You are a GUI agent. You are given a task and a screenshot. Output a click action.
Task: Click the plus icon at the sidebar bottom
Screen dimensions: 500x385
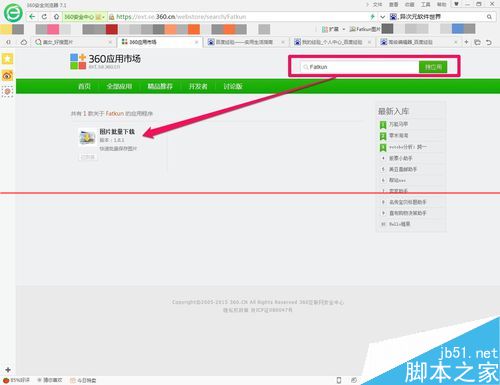pos(8,370)
